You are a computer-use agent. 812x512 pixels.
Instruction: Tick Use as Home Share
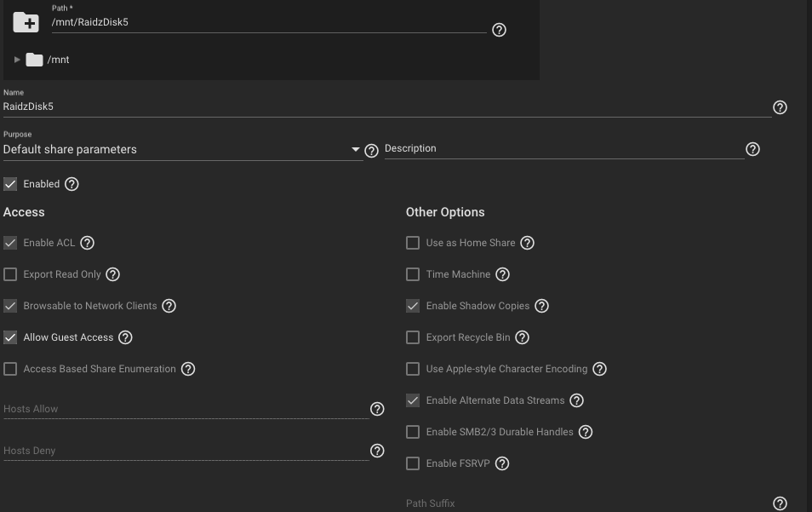[x=413, y=243]
